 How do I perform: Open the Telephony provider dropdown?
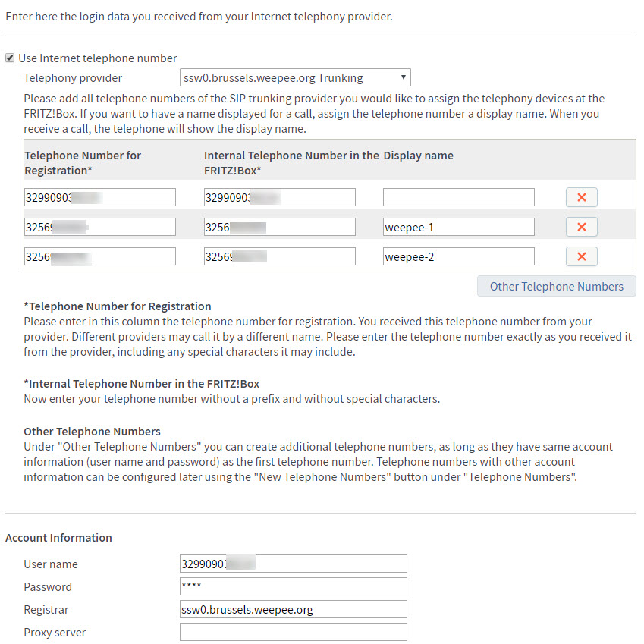click(x=295, y=77)
